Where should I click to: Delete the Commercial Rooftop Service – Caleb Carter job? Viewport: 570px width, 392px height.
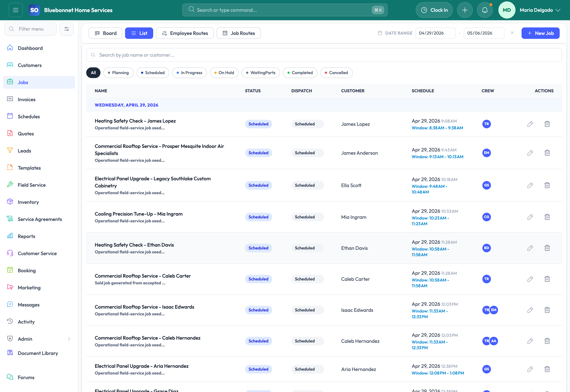click(x=547, y=279)
